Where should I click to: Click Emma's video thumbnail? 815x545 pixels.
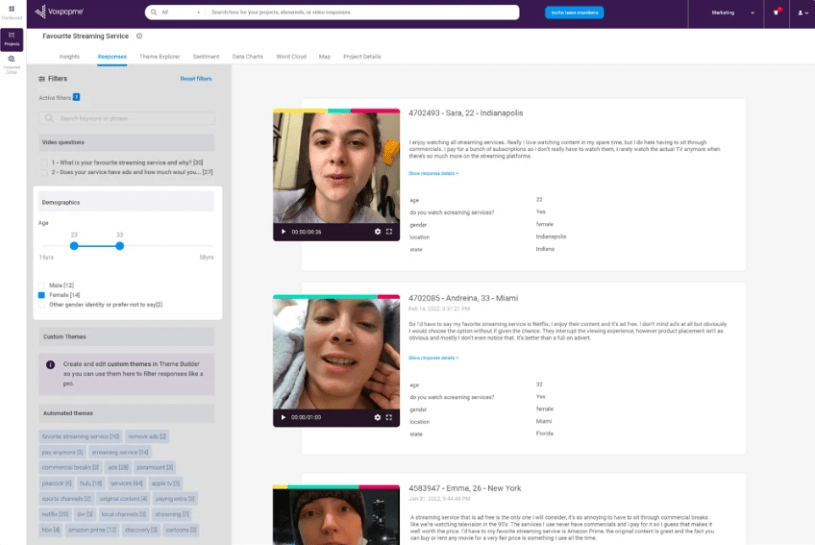tap(336, 517)
